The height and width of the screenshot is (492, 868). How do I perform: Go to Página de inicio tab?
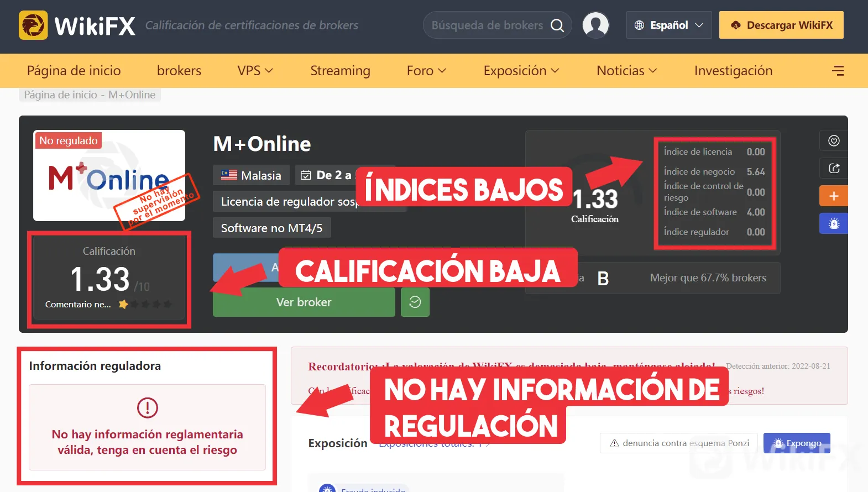74,71
